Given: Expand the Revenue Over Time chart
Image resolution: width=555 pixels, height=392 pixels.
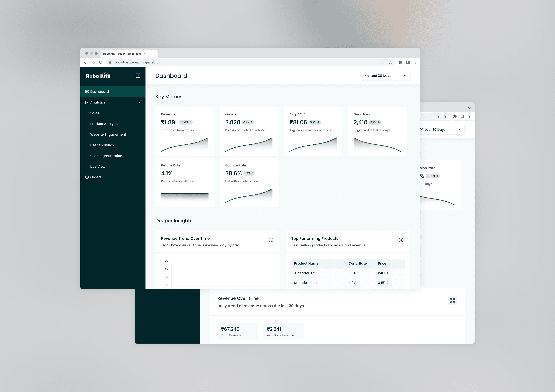Looking at the screenshot, I should pos(452,300).
